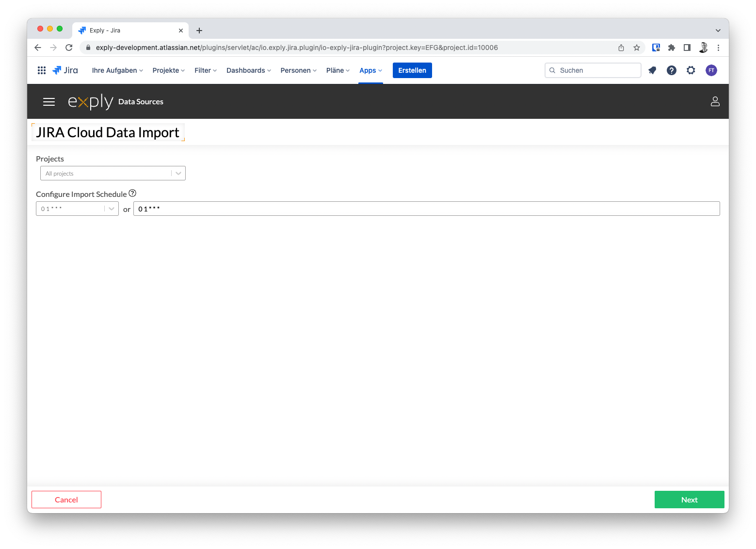The height and width of the screenshot is (549, 756).
Task: Go back with the browser back arrow
Action: coord(38,48)
